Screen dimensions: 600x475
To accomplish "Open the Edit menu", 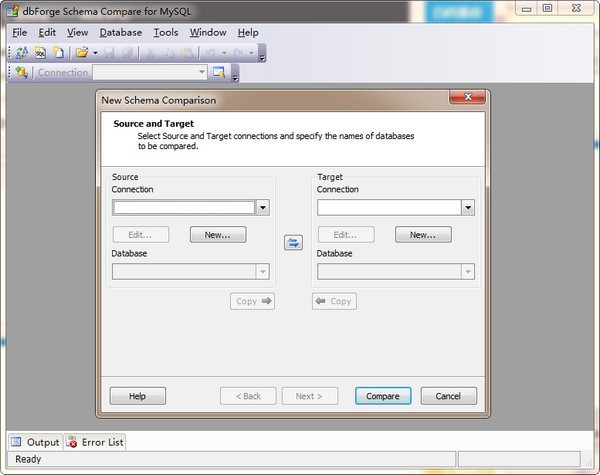I will click(47, 33).
